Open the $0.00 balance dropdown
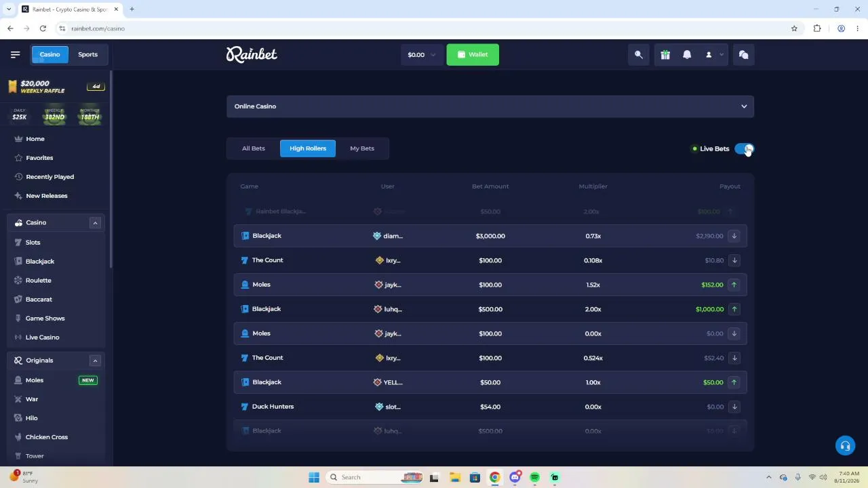The height and width of the screenshot is (488, 868). tap(422, 55)
